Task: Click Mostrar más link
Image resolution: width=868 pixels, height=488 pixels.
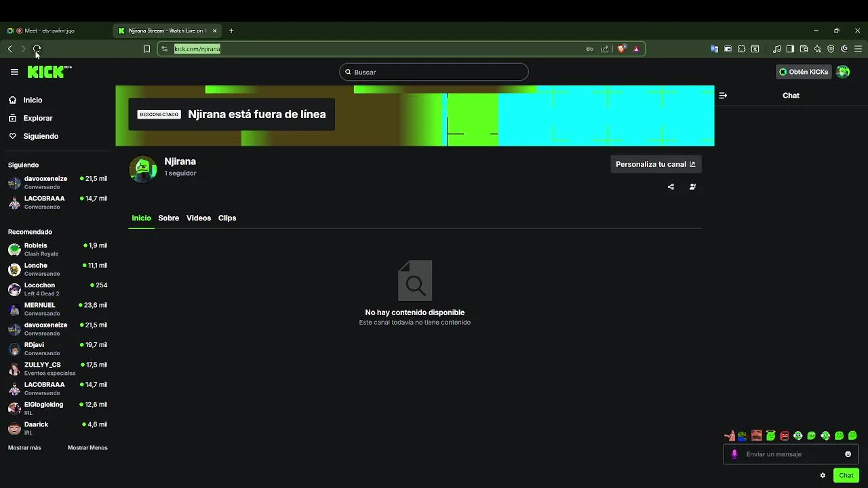Action: pyautogui.click(x=24, y=448)
